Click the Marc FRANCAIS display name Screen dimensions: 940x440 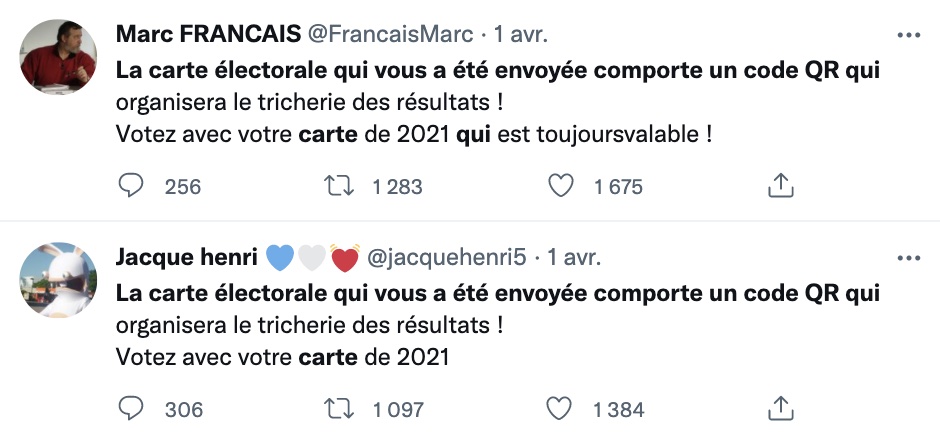click(x=208, y=35)
